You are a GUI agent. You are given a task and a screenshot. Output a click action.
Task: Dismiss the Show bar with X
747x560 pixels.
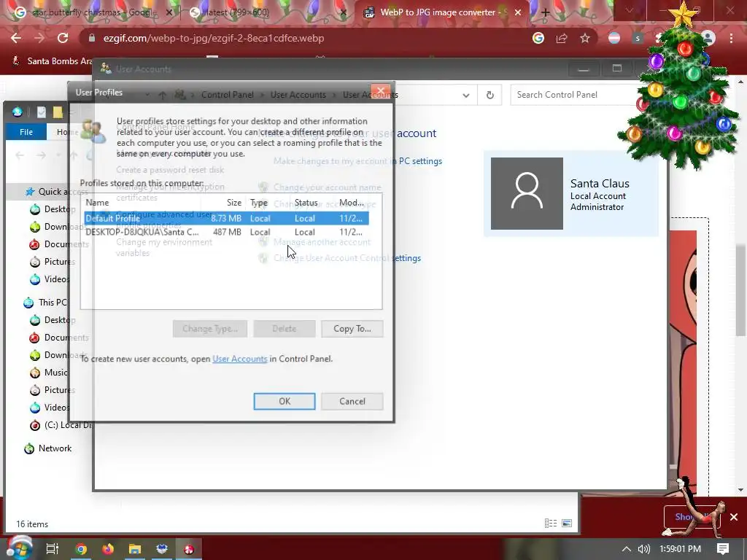pyautogui.click(x=734, y=517)
